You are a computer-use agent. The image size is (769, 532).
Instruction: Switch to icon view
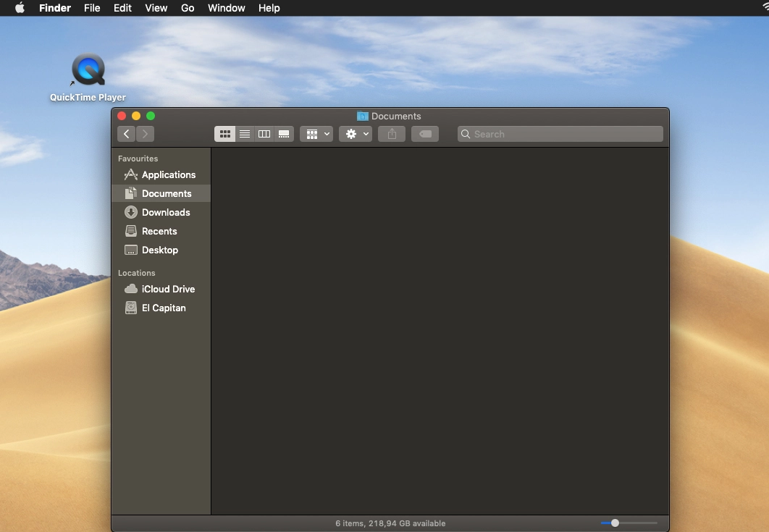pyautogui.click(x=225, y=134)
